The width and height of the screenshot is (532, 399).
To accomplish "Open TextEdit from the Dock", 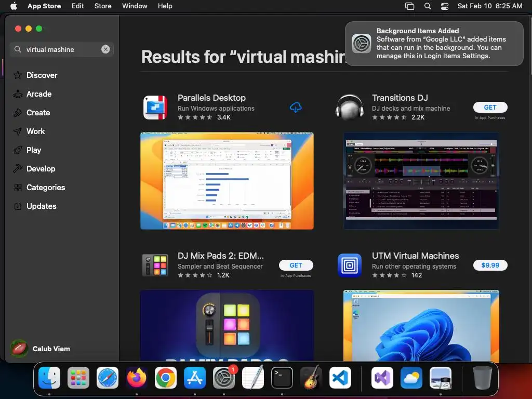I will coord(253,378).
